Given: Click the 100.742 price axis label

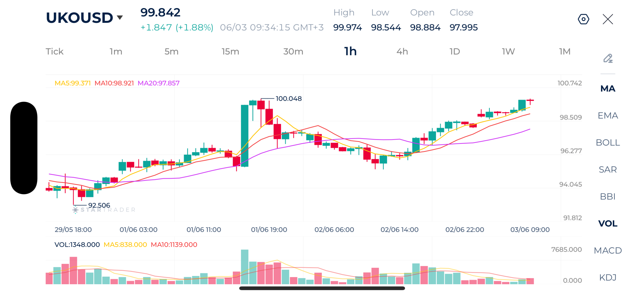Looking at the screenshot, I should click(x=569, y=83).
